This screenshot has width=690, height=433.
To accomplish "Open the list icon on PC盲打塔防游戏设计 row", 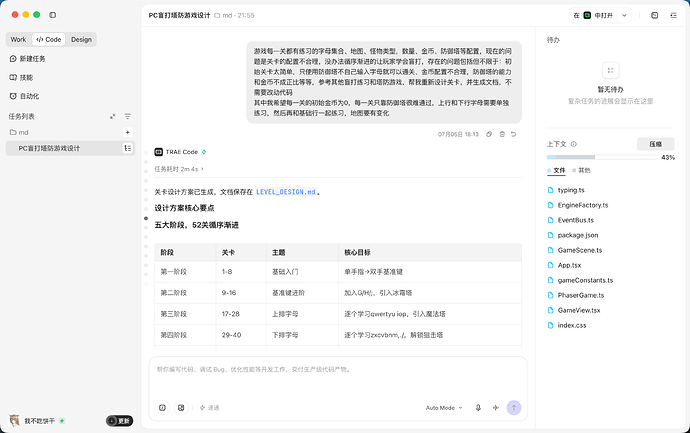I will [x=128, y=148].
